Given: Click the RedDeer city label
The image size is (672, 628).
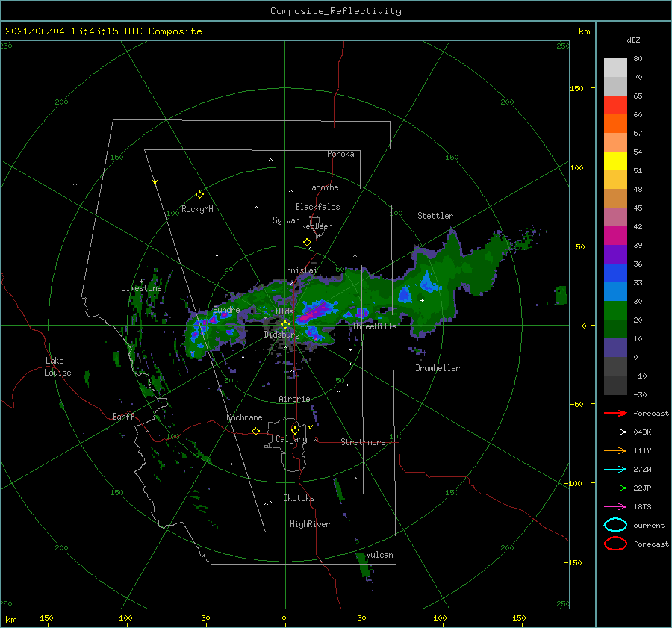Looking at the screenshot, I should [x=317, y=226].
